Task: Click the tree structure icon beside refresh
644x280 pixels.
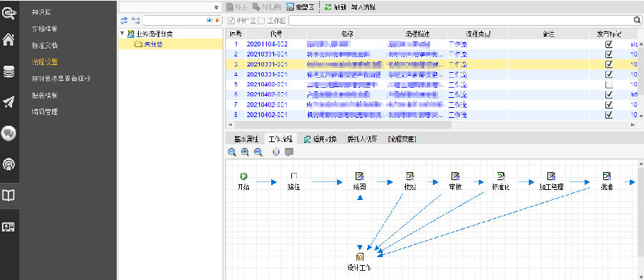Action: [135, 20]
